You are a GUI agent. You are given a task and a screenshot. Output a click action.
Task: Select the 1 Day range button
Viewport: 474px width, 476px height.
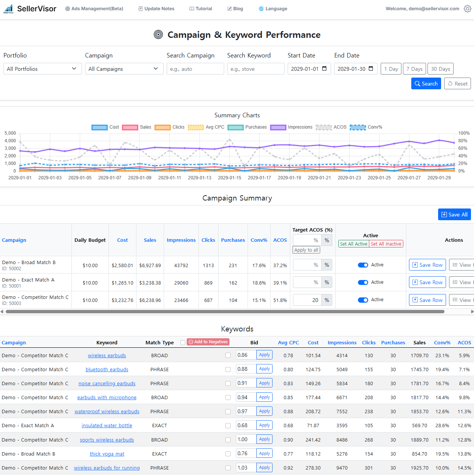(391, 69)
